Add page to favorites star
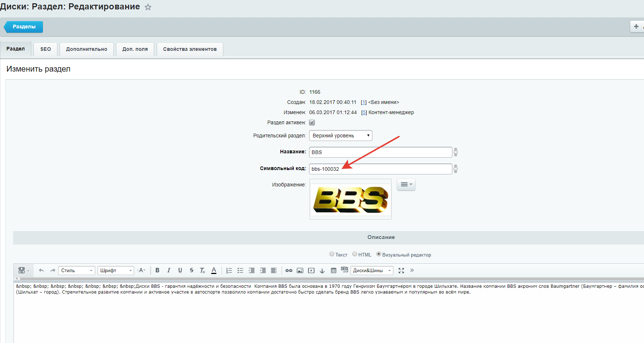Viewport: 644px width, 343px height. (x=148, y=7)
